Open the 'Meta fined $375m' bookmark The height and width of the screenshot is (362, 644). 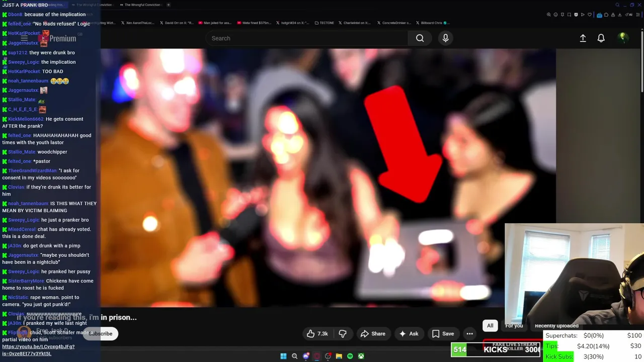(x=255, y=23)
